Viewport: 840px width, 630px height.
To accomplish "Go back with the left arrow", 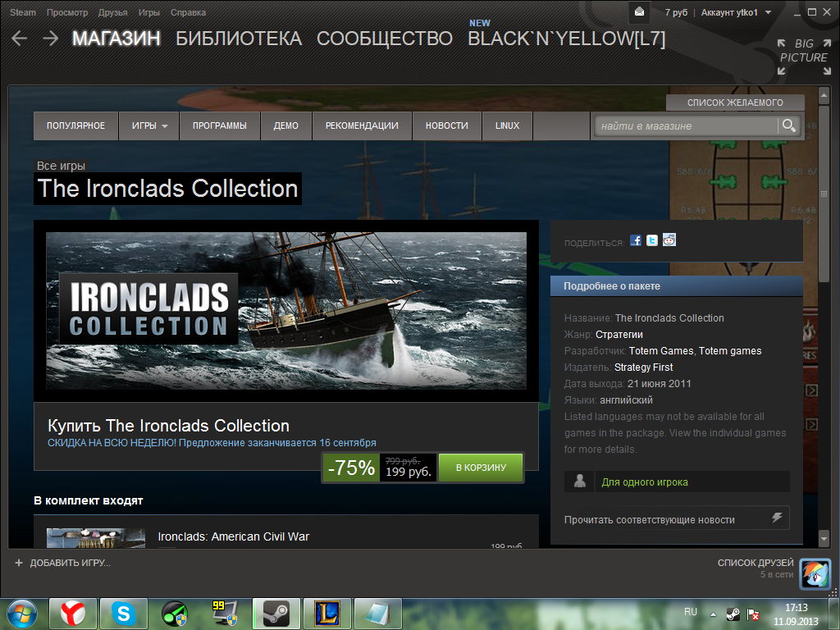I will click(x=20, y=38).
